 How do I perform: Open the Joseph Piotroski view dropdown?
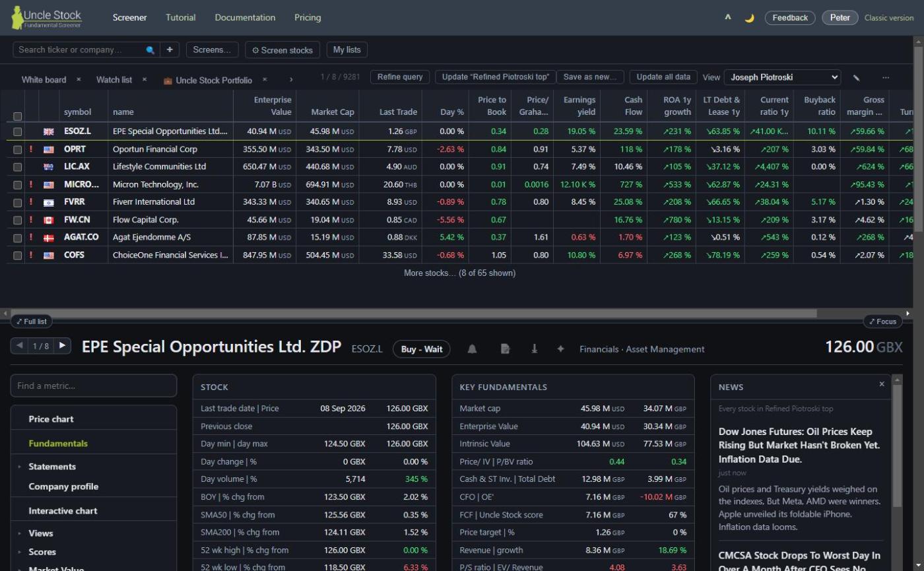783,77
